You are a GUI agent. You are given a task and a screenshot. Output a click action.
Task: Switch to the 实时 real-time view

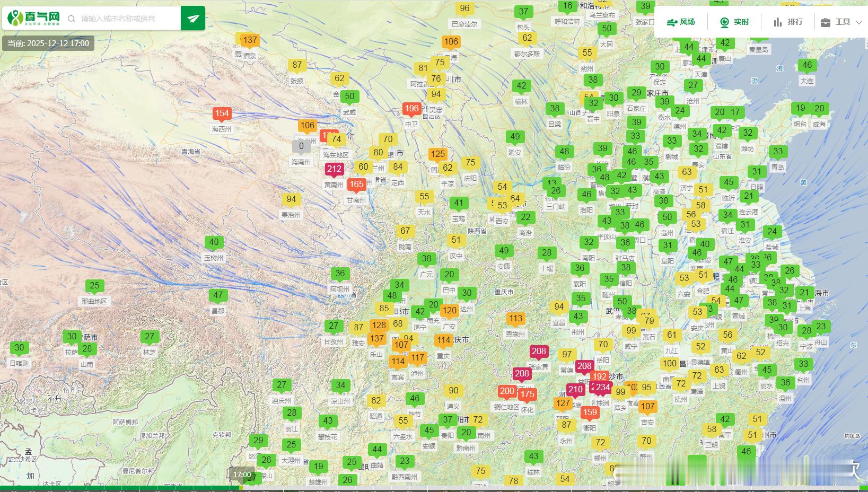tap(734, 22)
